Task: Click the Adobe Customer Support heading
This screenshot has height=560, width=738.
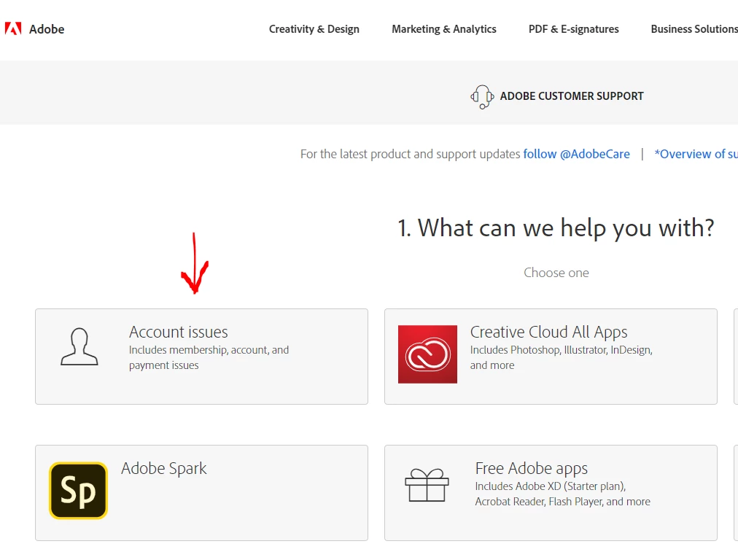Action: click(572, 96)
